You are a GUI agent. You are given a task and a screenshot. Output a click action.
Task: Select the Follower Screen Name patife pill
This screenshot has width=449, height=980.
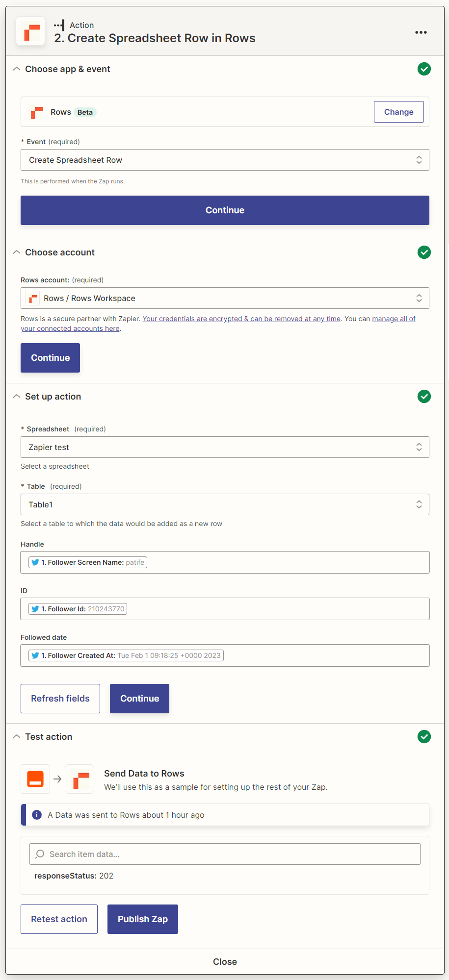coord(88,562)
